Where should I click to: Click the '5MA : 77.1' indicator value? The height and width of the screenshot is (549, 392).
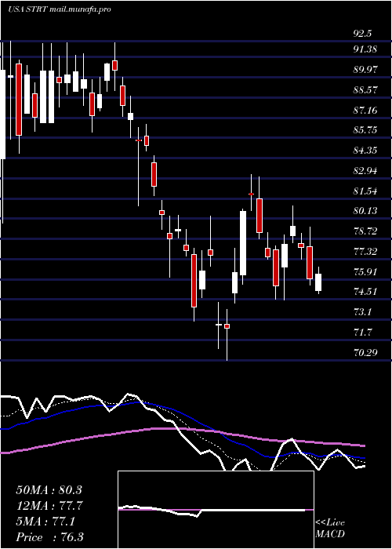[45, 522]
